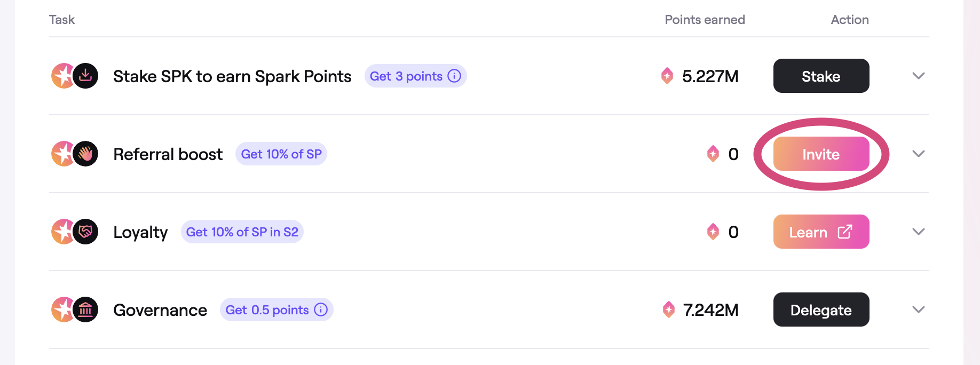This screenshot has height=365, width=980.
Task: Click the Get 10% of SP badge
Action: point(281,154)
